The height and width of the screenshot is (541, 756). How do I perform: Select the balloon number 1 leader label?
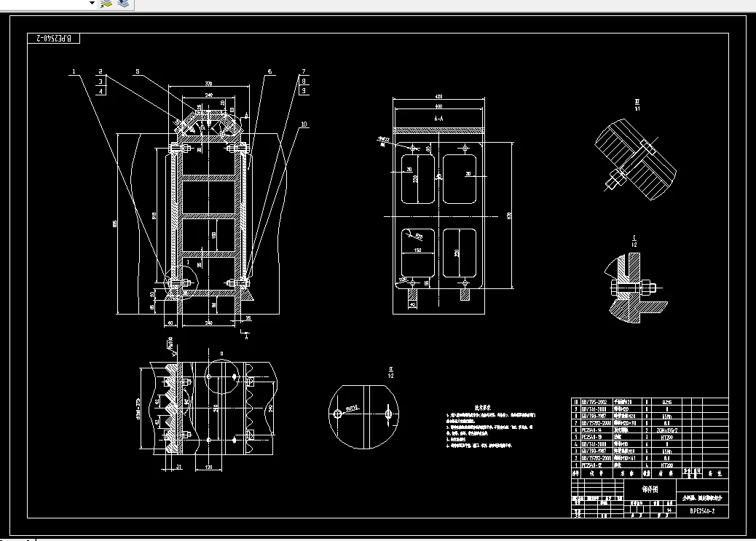74,72
